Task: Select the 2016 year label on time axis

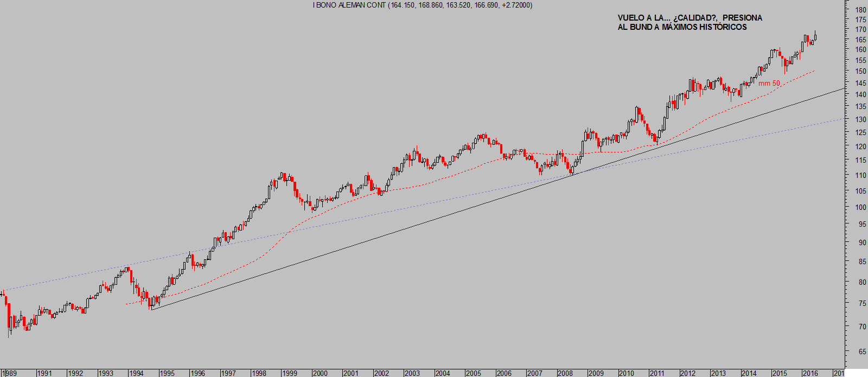Action: click(x=810, y=373)
